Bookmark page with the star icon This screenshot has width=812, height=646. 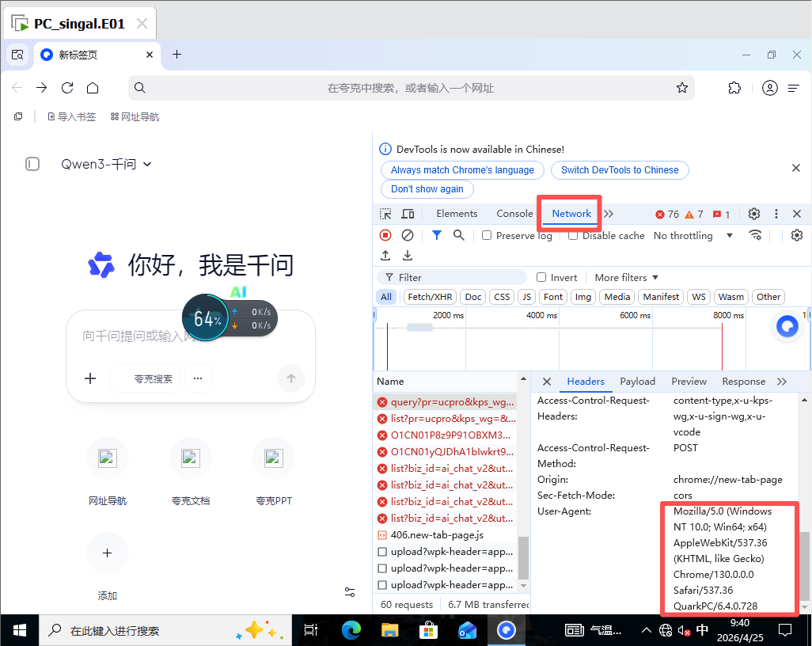[x=682, y=88]
